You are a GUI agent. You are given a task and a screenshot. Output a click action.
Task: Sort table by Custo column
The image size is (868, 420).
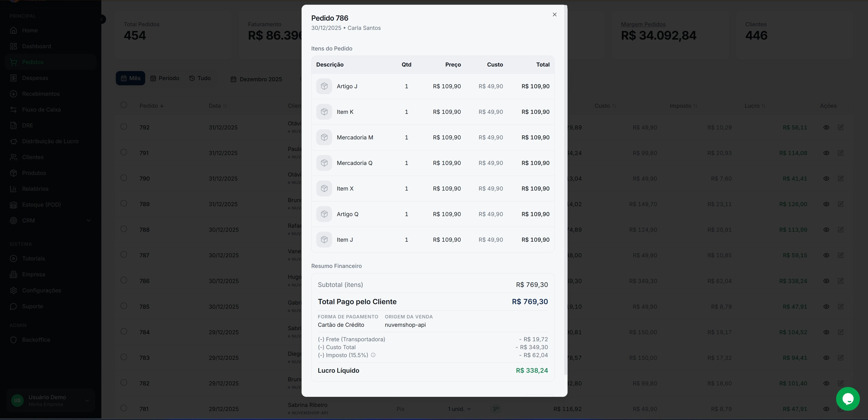tap(605, 106)
